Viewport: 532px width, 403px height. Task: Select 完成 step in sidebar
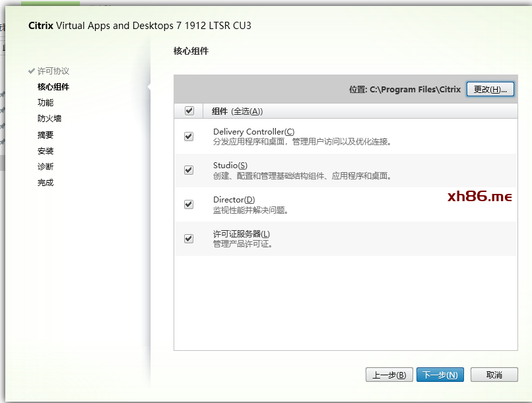tap(46, 183)
